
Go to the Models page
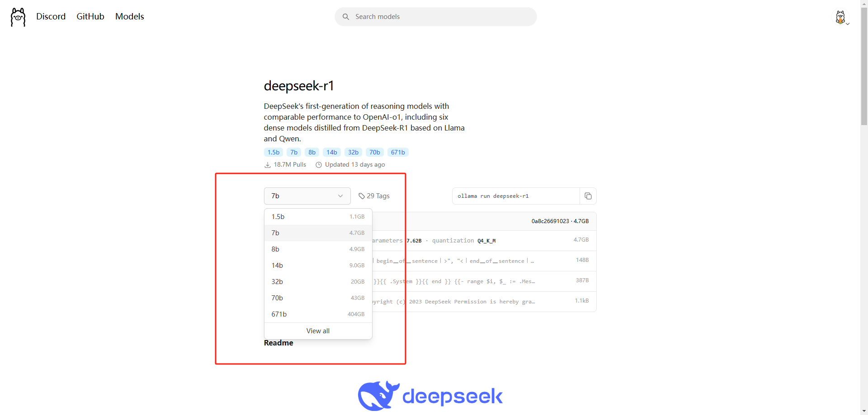click(x=129, y=17)
